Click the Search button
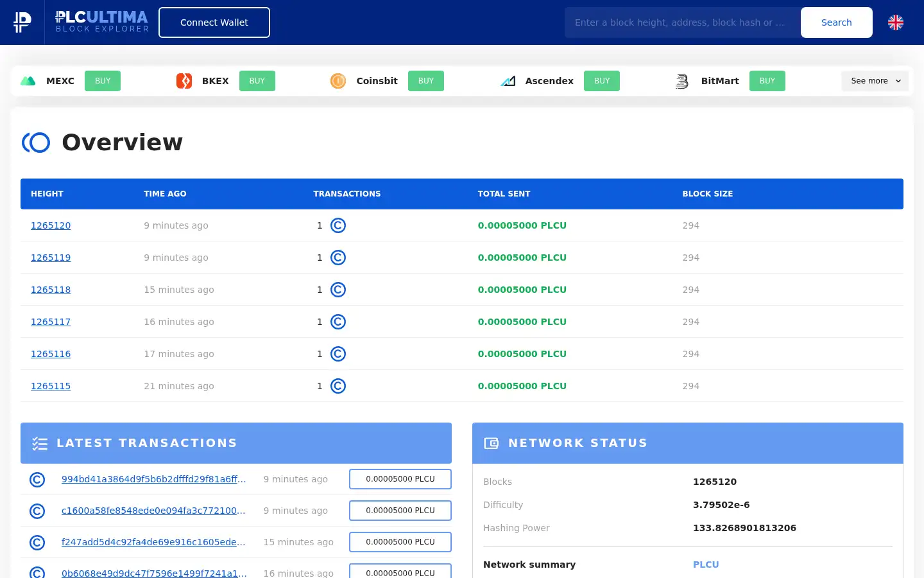Image resolution: width=924 pixels, height=578 pixels. (837, 22)
